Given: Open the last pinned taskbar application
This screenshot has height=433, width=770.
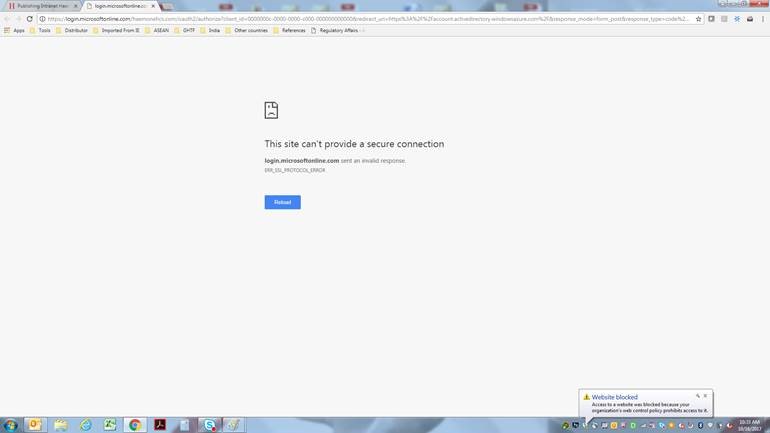Looking at the screenshot, I should [x=234, y=425].
